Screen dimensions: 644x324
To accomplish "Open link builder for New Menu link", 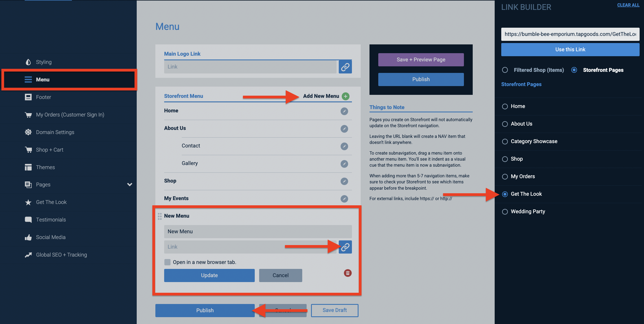I will (x=345, y=247).
